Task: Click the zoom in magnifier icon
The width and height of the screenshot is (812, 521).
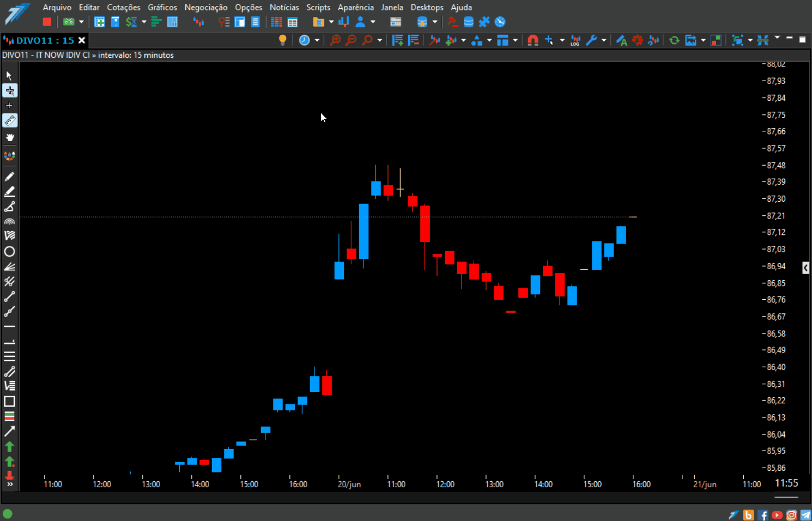Action: point(335,40)
